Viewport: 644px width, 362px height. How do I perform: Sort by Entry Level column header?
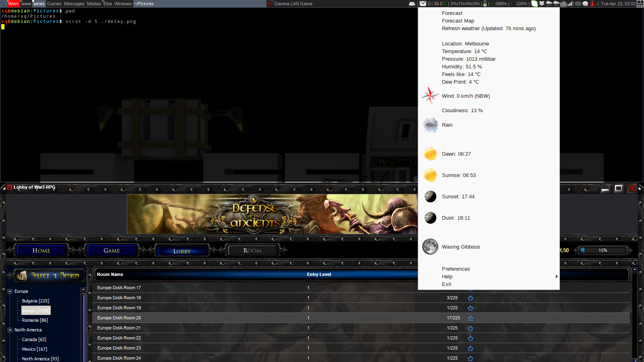(319, 274)
